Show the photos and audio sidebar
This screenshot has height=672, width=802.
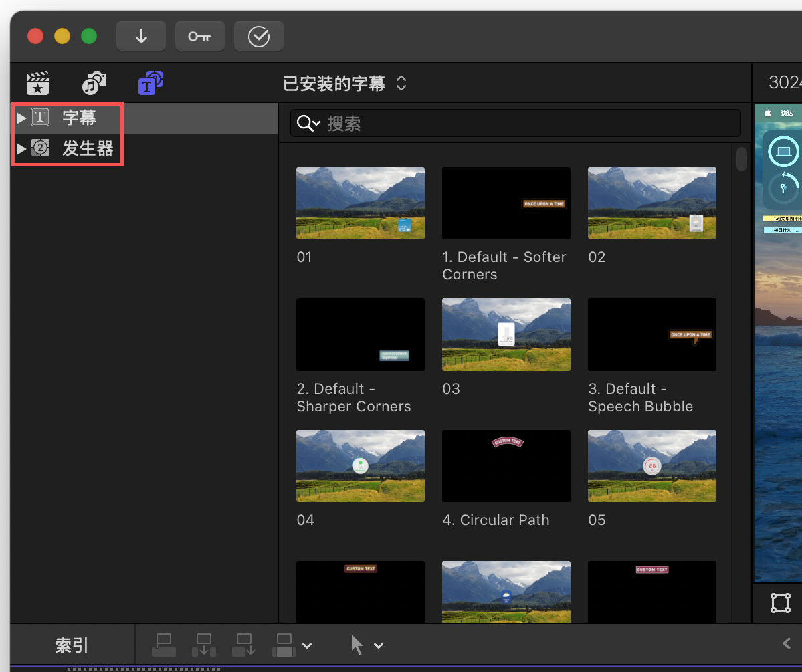pos(94,83)
